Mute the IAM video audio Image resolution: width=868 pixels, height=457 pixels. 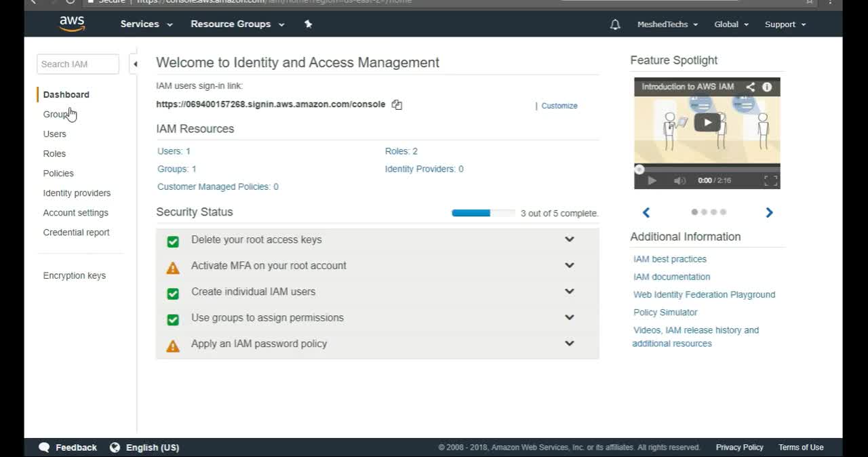coord(679,179)
